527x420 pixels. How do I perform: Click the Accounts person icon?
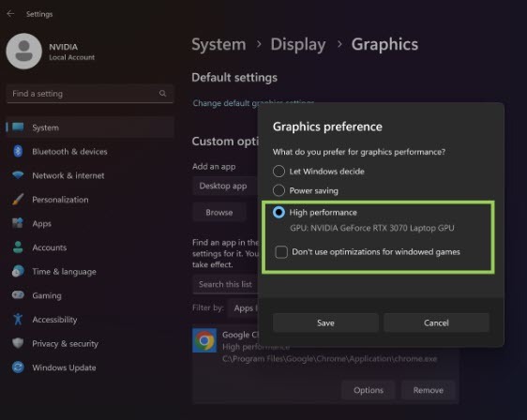point(18,247)
